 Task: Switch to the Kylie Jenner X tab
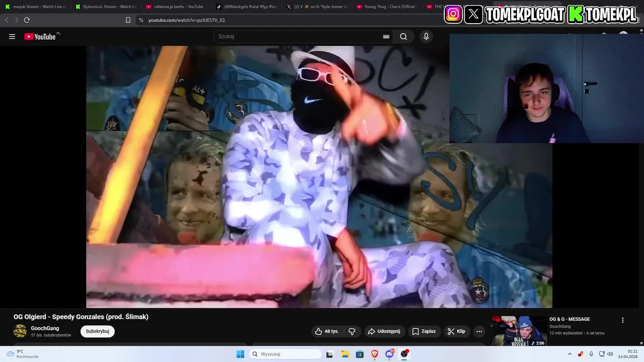[316, 7]
